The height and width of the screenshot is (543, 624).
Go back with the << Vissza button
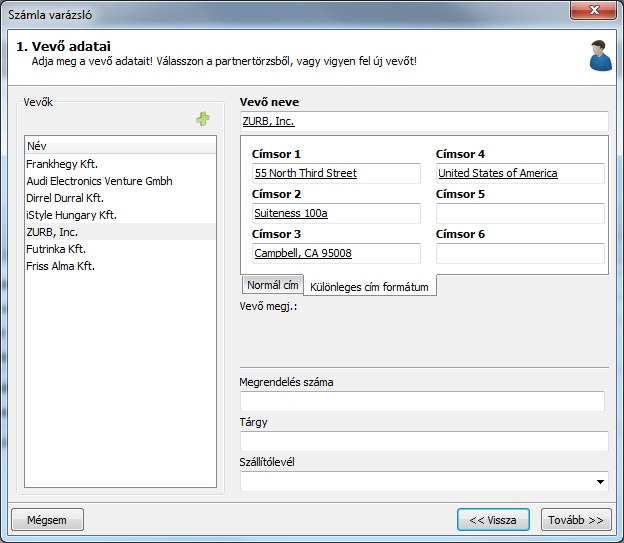[x=492, y=520]
